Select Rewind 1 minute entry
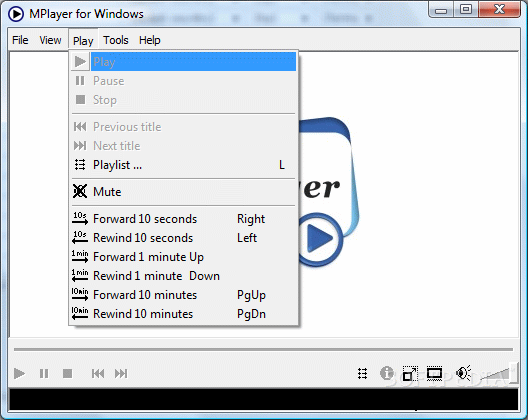Image resolution: width=528 pixels, height=420 pixels. tap(184, 276)
